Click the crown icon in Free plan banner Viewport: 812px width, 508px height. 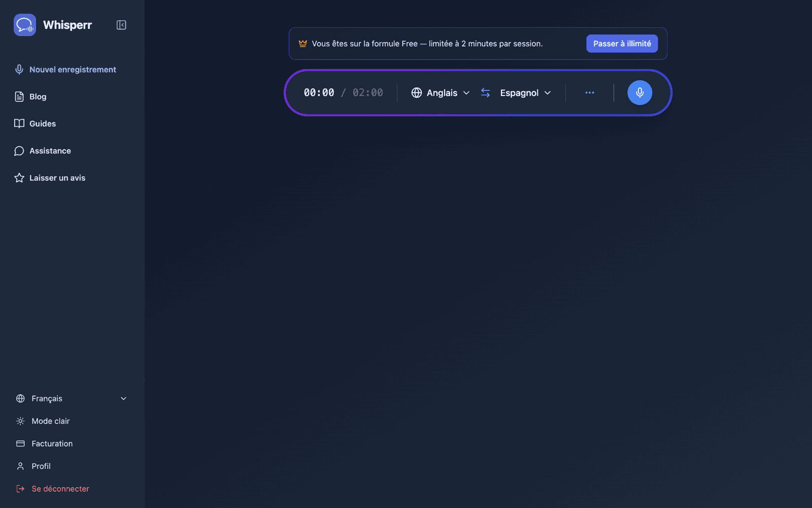(x=303, y=43)
